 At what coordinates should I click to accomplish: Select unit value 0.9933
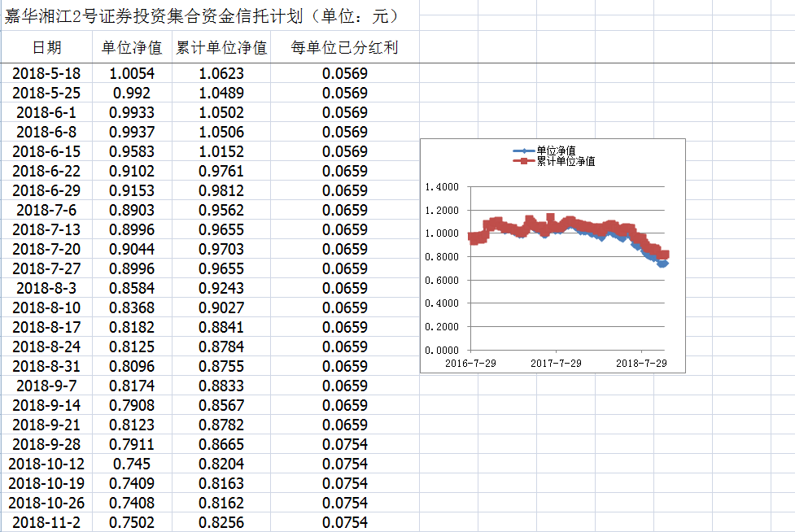click(132, 112)
